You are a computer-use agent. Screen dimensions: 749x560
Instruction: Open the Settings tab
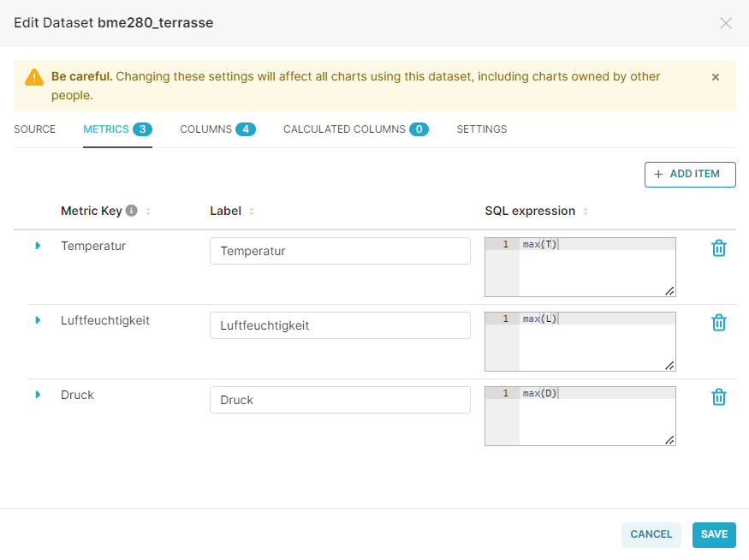click(x=481, y=129)
